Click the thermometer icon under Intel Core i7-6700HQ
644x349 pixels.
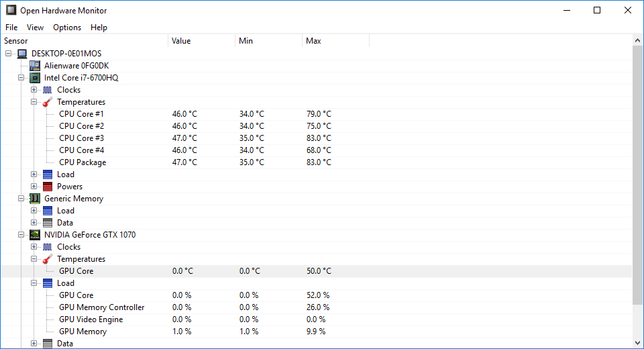tap(48, 102)
